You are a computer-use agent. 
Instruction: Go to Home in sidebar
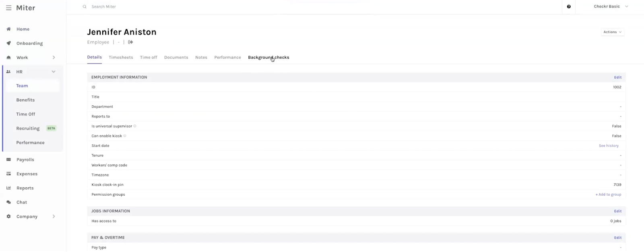pos(23,29)
